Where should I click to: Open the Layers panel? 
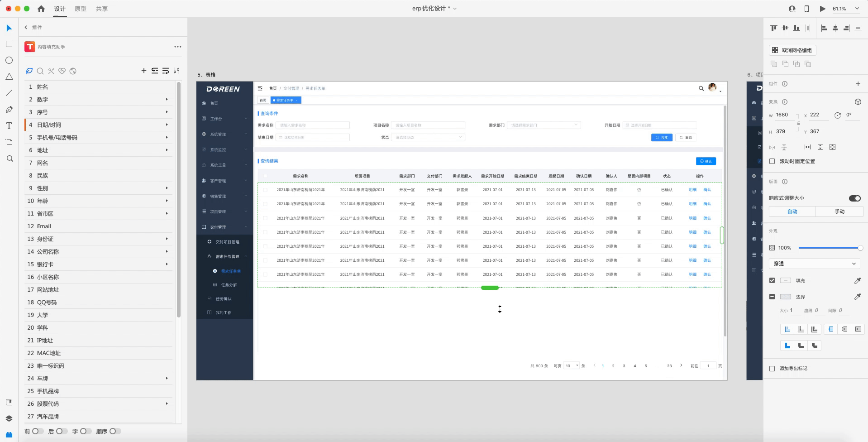9,418
